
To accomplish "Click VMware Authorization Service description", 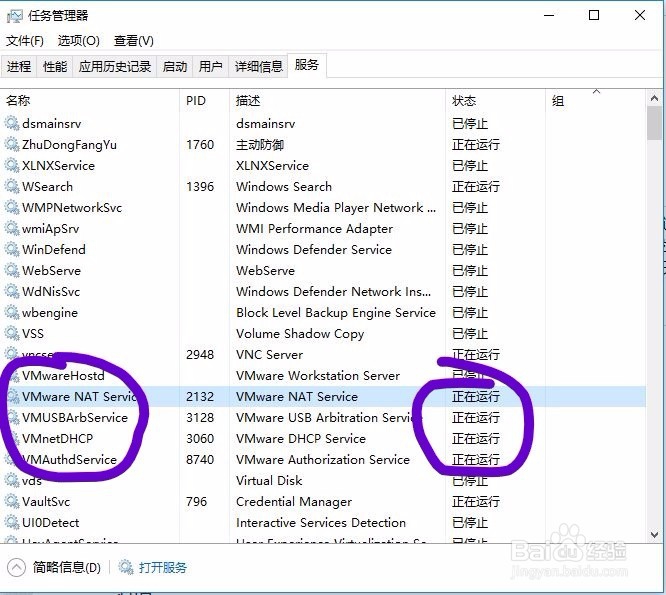I will click(x=323, y=460).
